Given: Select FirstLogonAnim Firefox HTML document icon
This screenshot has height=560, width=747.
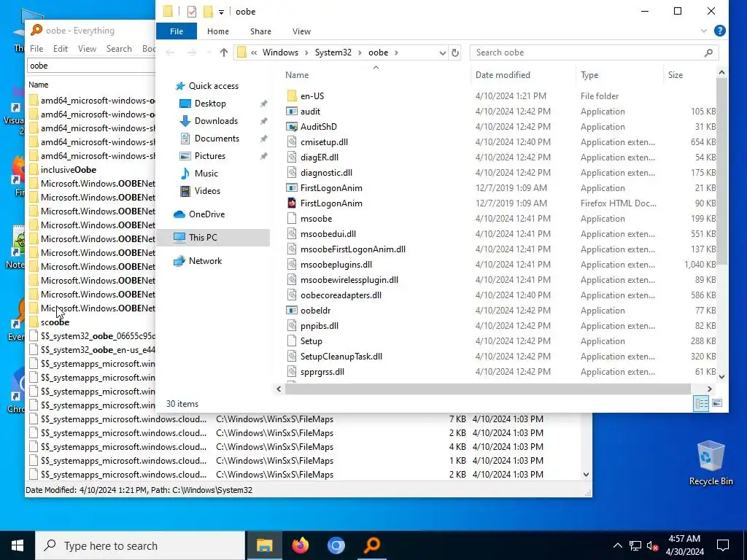Looking at the screenshot, I should (292, 203).
